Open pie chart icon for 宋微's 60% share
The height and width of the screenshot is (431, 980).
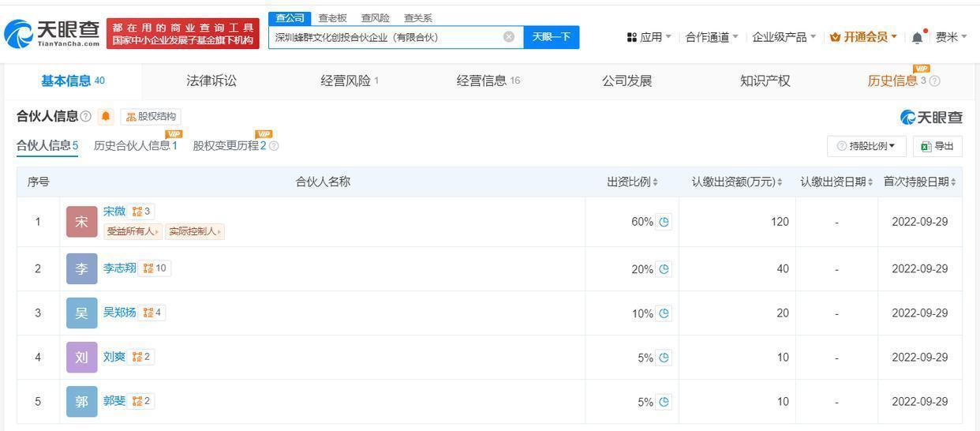pos(664,222)
